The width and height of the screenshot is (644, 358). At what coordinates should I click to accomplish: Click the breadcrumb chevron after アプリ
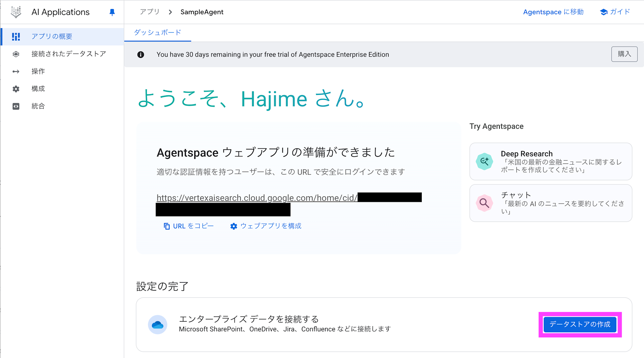click(170, 12)
